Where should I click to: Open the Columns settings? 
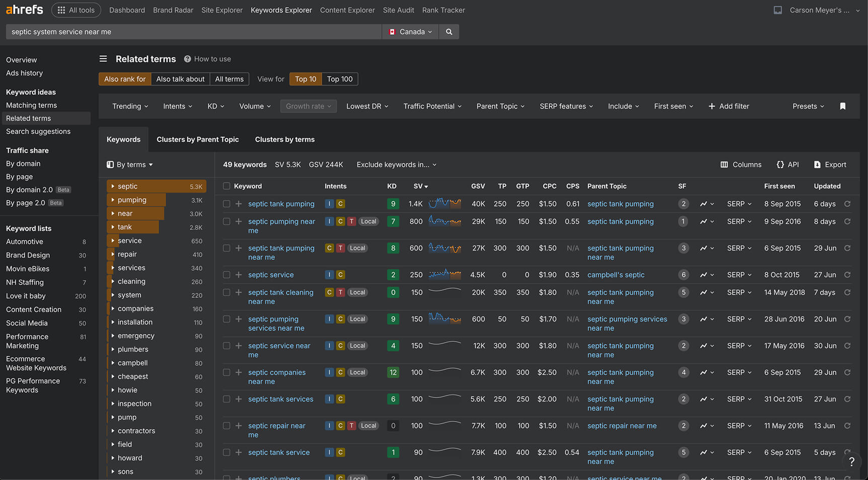[x=741, y=165]
